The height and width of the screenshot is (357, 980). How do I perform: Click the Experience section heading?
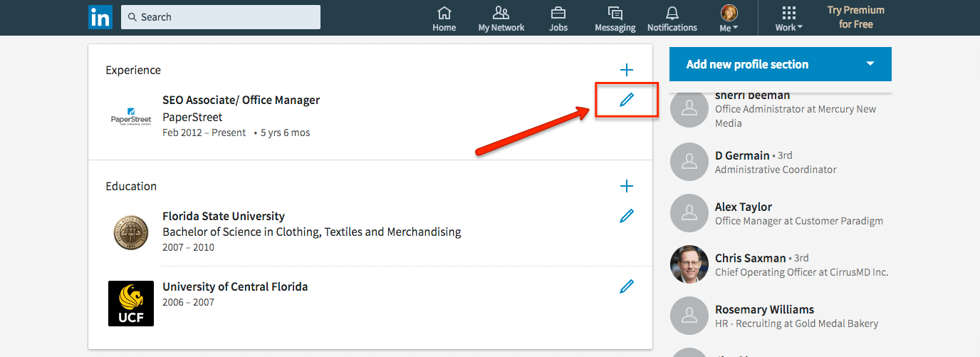(133, 70)
